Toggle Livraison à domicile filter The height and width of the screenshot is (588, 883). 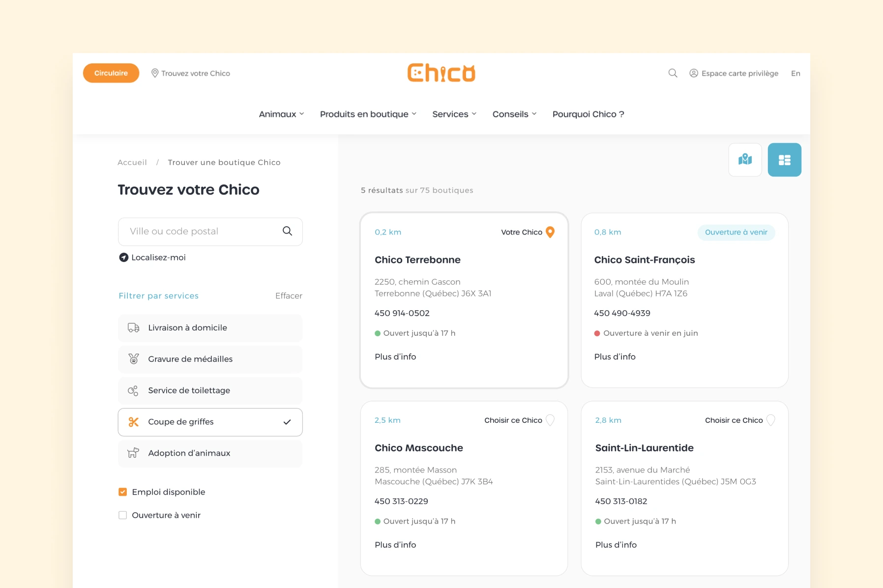pyautogui.click(x=210, y=328)
